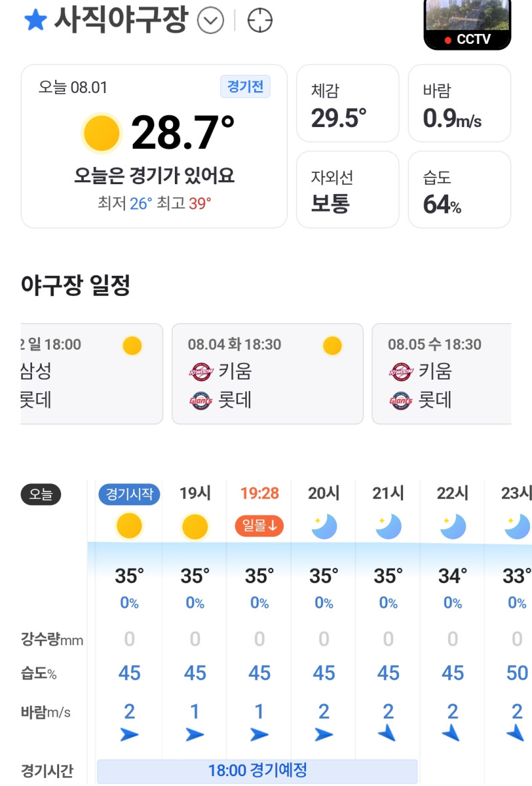The image size is (532, 786).
Task: Open the 바람 0.9m/s wind card
Action: tap(460, 103)
